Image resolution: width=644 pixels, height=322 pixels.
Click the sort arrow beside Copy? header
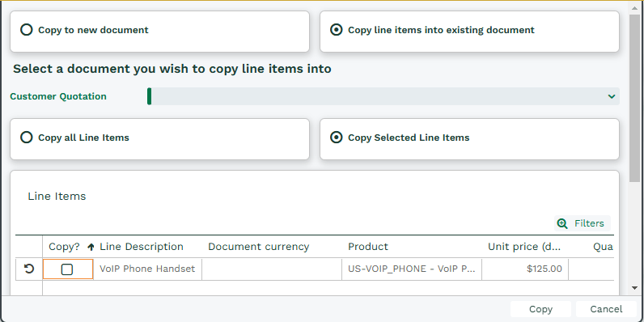(91, 247)
